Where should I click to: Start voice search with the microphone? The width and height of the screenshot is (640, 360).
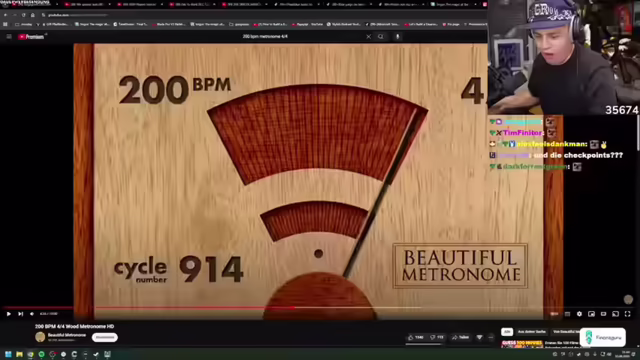coord(397,36)
